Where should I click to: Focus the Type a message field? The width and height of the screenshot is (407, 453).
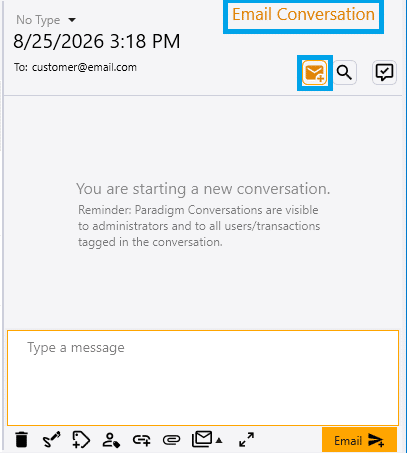[203, 378]
